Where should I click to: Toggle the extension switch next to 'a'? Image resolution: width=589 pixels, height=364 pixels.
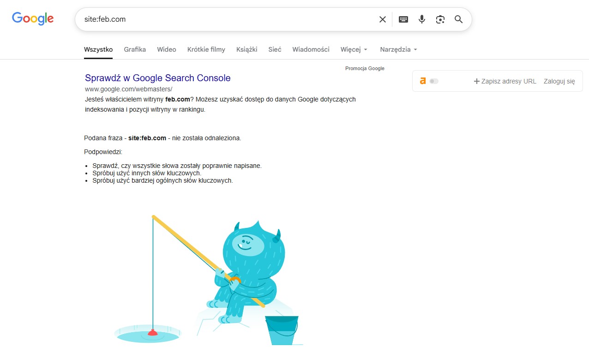pos(434,81)
